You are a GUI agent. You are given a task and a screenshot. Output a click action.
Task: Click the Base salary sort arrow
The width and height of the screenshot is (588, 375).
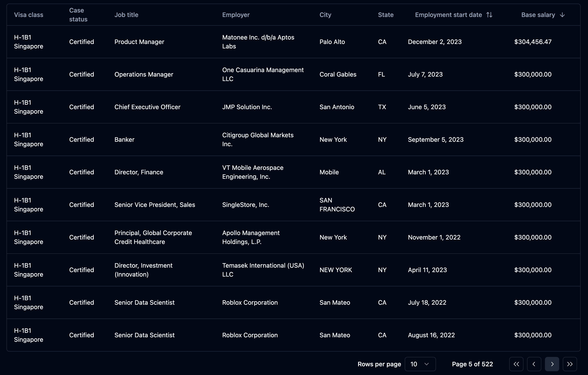[x=562, y=15]
